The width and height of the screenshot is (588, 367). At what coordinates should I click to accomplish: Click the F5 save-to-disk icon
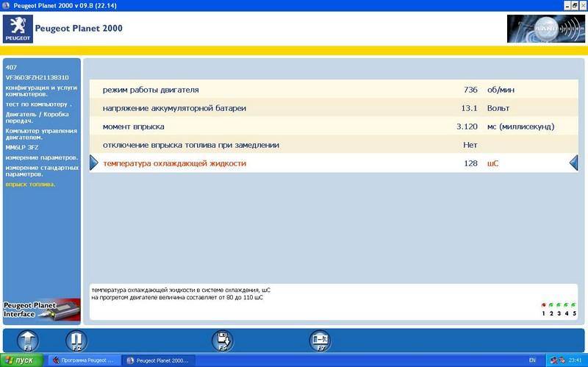(223, 340)
